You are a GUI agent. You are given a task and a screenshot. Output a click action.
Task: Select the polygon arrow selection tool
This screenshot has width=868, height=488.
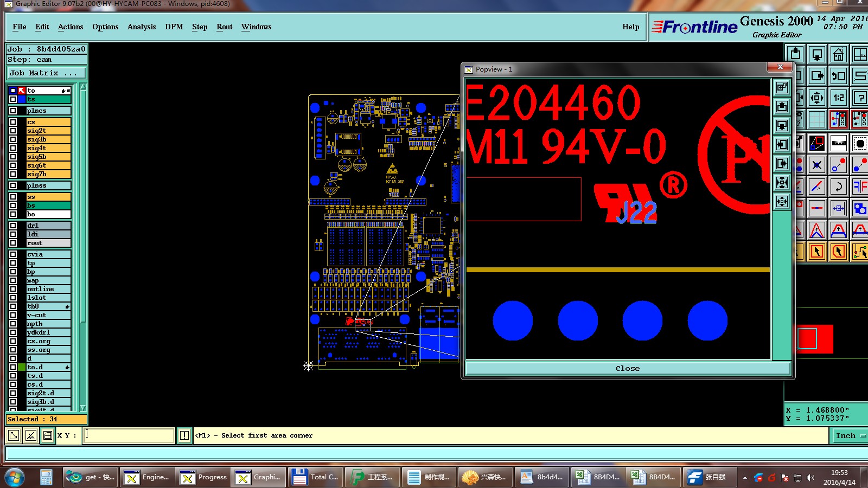(839, 252)
